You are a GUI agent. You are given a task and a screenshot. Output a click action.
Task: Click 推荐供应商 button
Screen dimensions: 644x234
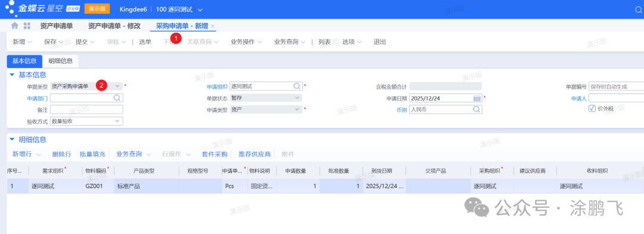(x=255, y=154)
